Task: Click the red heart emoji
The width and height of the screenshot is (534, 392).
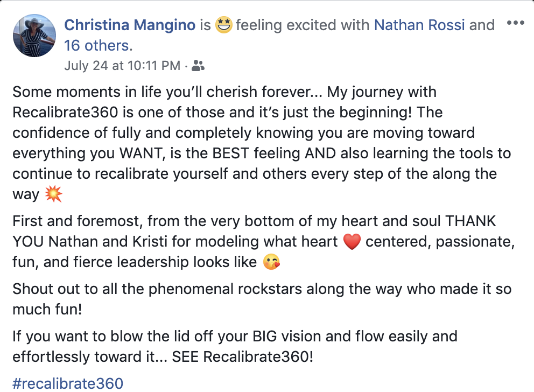Action: click(x=352, y=242)
